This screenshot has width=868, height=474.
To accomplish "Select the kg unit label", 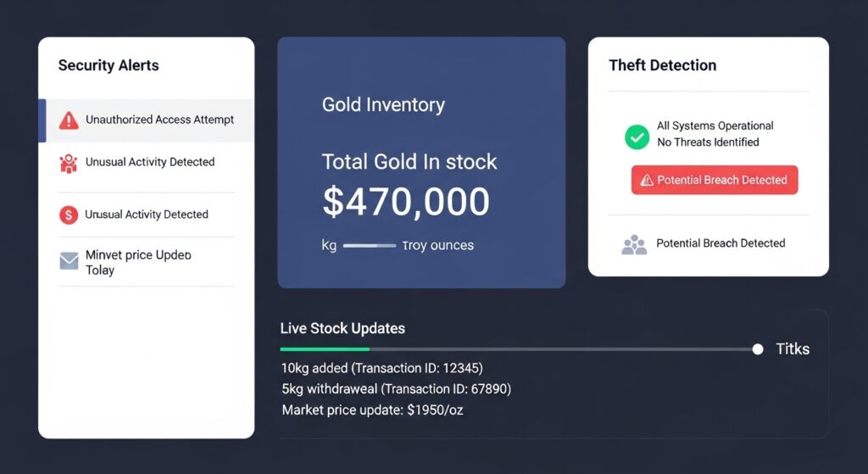I will pyautogui.click(x=329, y=246).
